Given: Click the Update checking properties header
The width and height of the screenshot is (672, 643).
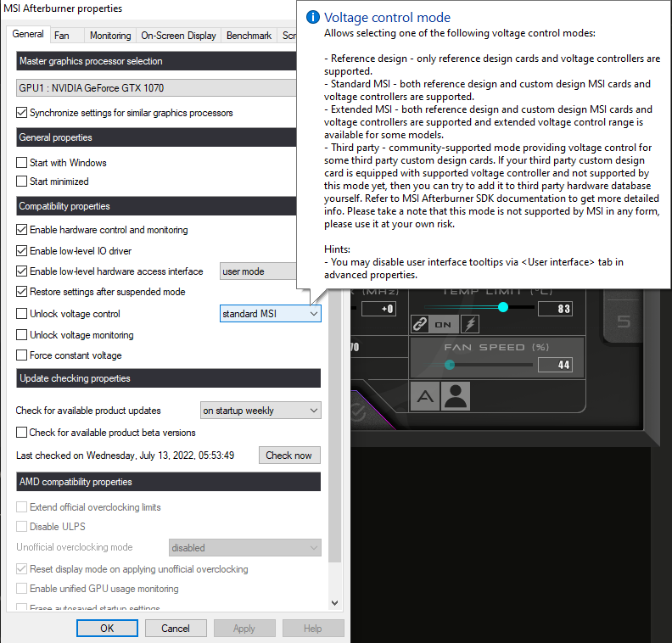Looking at the screenshot, I should 169,378.
